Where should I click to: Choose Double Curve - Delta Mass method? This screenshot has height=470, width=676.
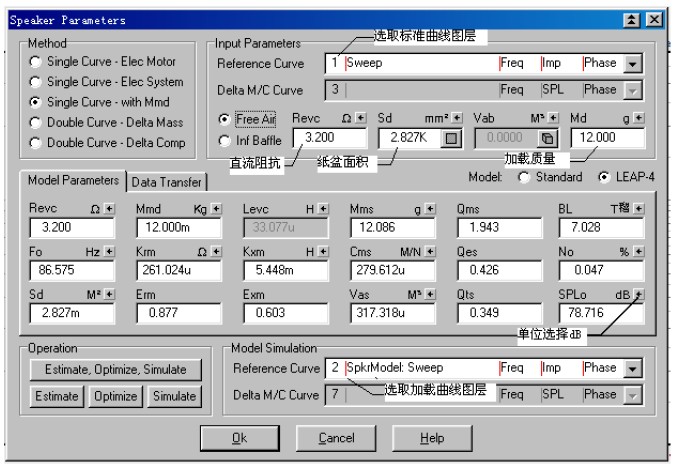click(x=35, y=122)
